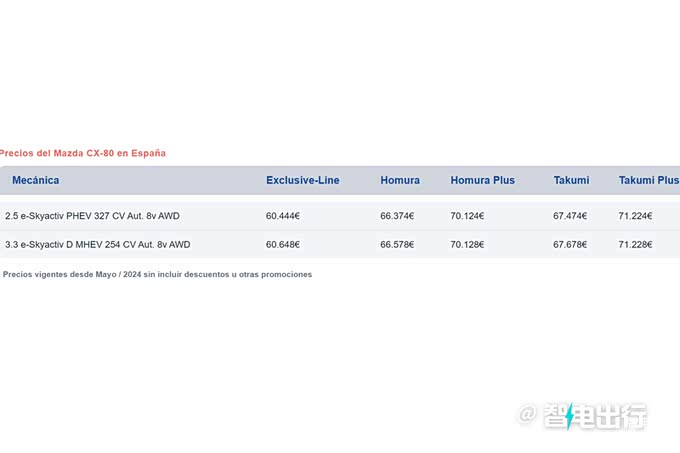Select the 60.444€ price cell
The width and height of the screenshot is (680, 453).
click(283, 216)
